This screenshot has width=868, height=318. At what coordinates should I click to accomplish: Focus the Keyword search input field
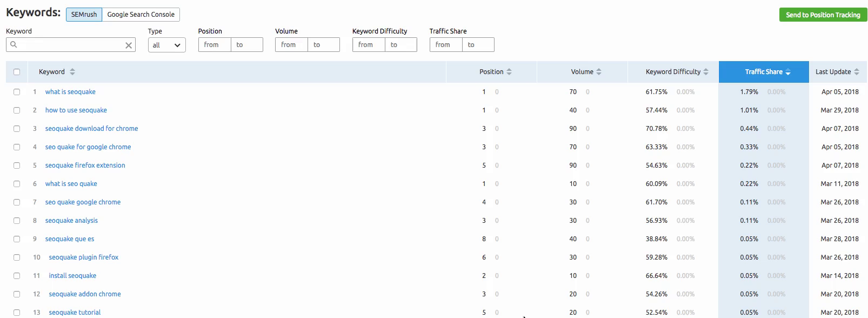[71, 45]
